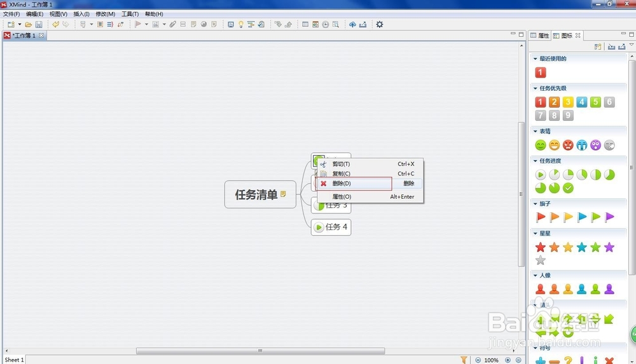Select the 任务清单 central topic
This screenshot has width=636, height=364.
260,194
